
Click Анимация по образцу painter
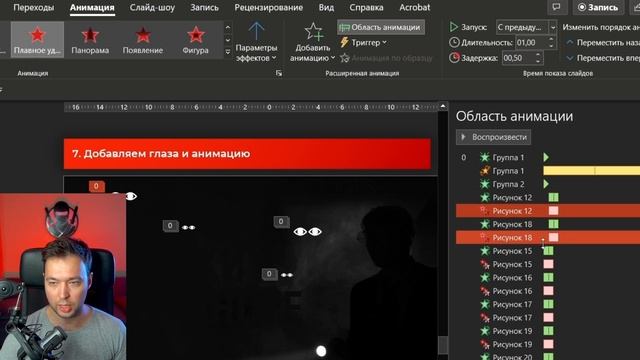[386, 58]
